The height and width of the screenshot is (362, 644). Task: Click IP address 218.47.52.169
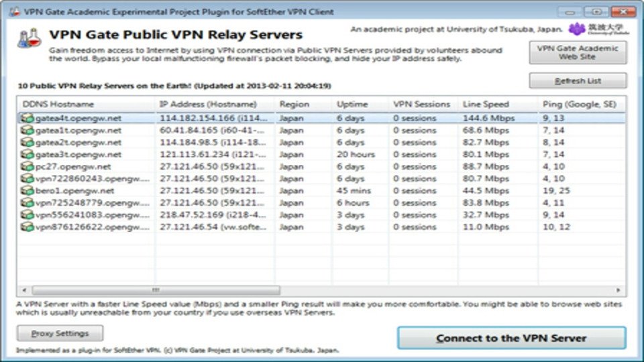(x=191, y=215)
